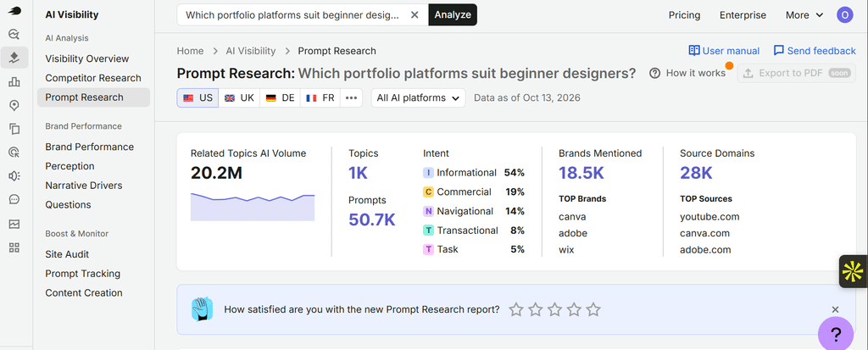Image resolution: width=868 pixels, height=350 pixels.
Task: Click the waving hand survey icon
Action: [x=203, y=309]
